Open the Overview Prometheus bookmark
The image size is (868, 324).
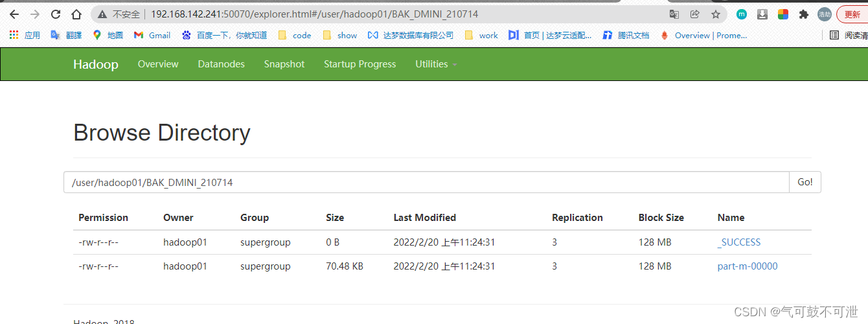pos(703,36)
